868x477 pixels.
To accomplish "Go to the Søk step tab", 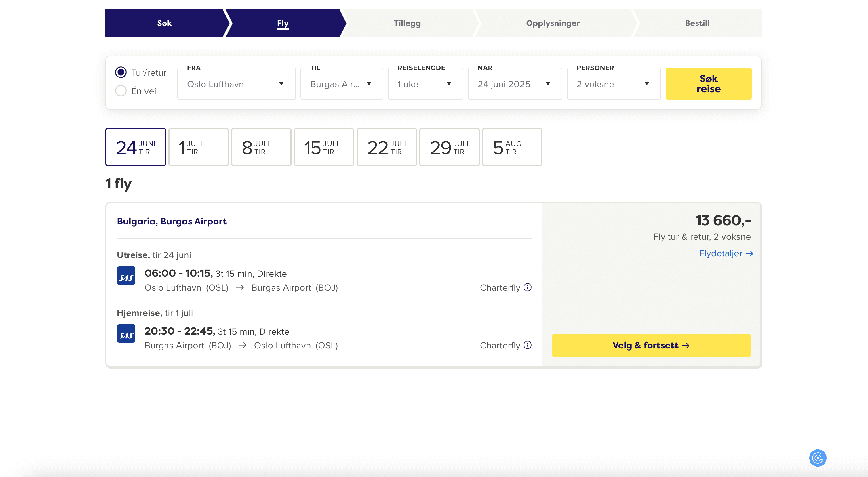I will (x=164, y=23).
